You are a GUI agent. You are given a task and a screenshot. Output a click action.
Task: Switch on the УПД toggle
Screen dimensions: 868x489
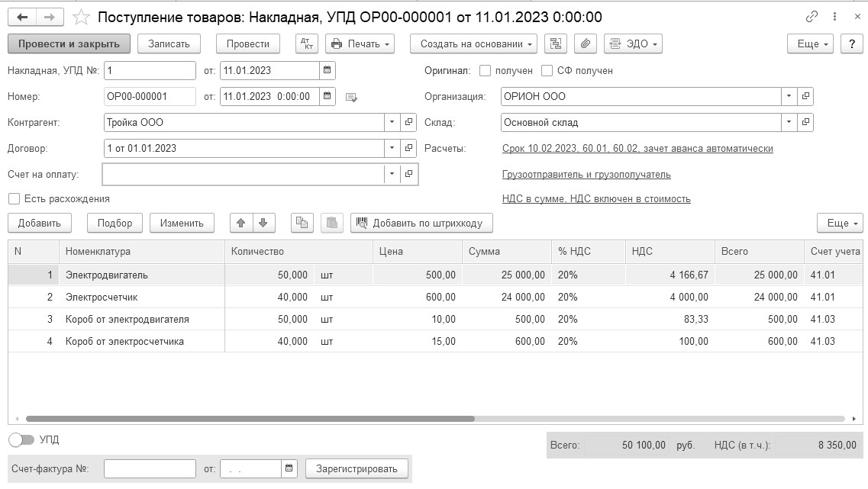click(21, 439)
